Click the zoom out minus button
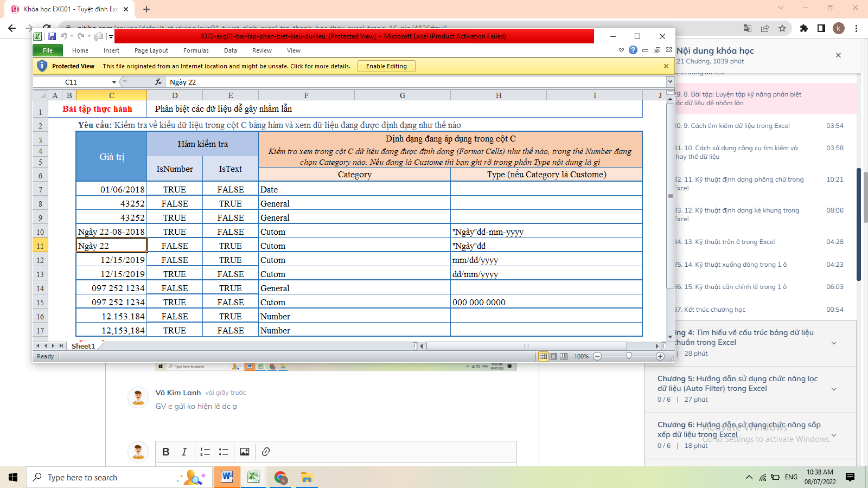The width and height of the screenshot is (868, 488). pos(597,356)
